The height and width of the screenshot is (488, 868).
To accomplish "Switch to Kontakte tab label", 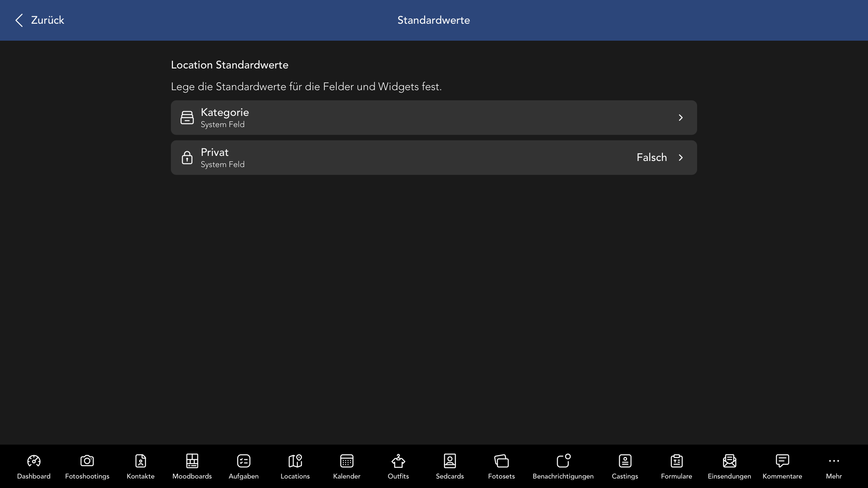I will click(141, 476).
